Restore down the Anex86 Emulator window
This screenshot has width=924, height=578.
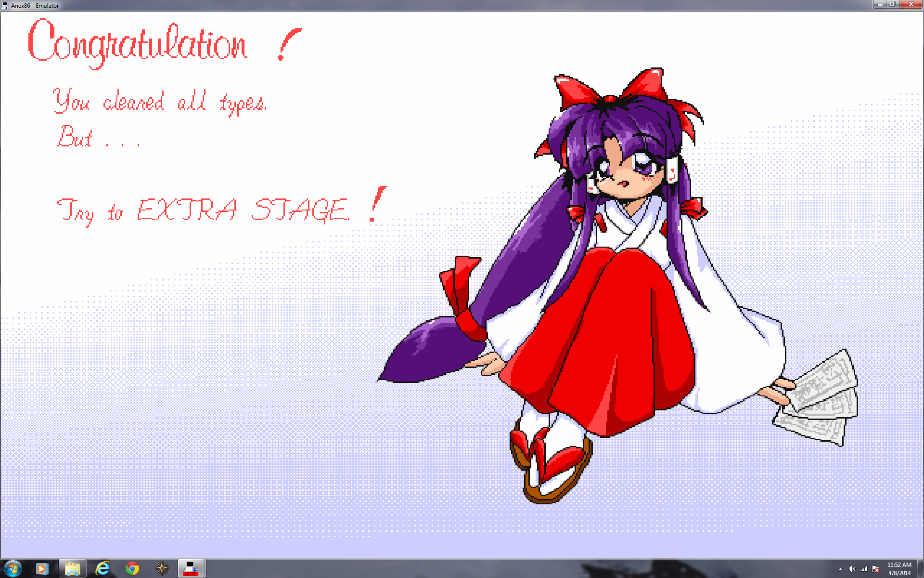click(x=892, y=4)
